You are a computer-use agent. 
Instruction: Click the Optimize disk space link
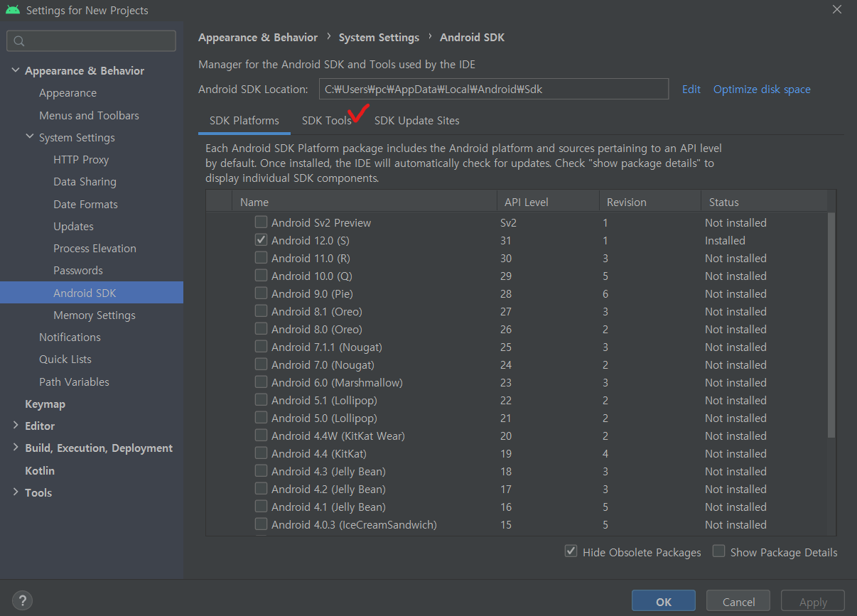pos(762,90)
